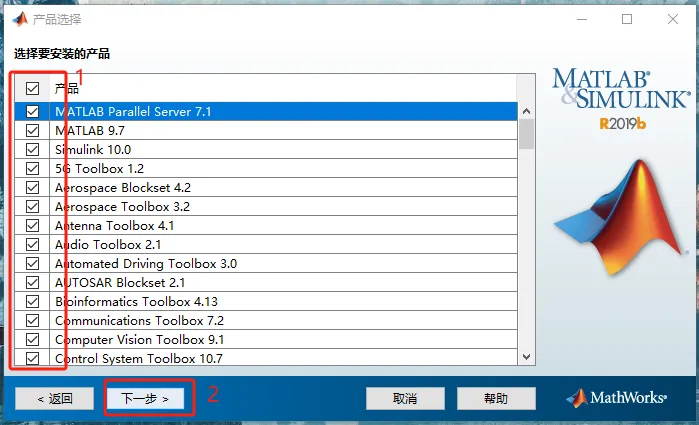Click the product list scrollbar up arrow
This screenshot has height=425, width=699.
pyautogui.click(x=526, y=111)
